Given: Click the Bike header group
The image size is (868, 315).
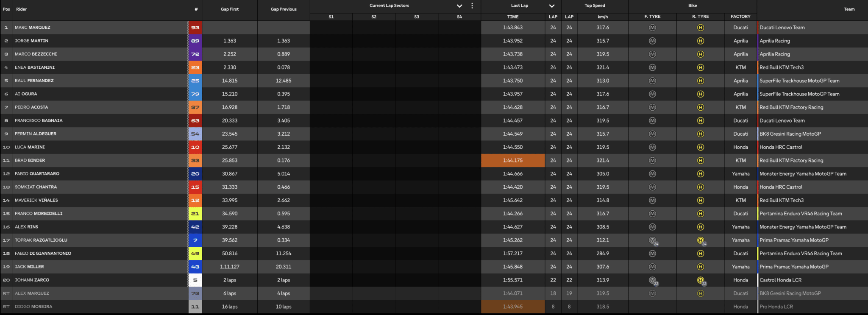Looking at the screenshot, I should tap(693, 6).
